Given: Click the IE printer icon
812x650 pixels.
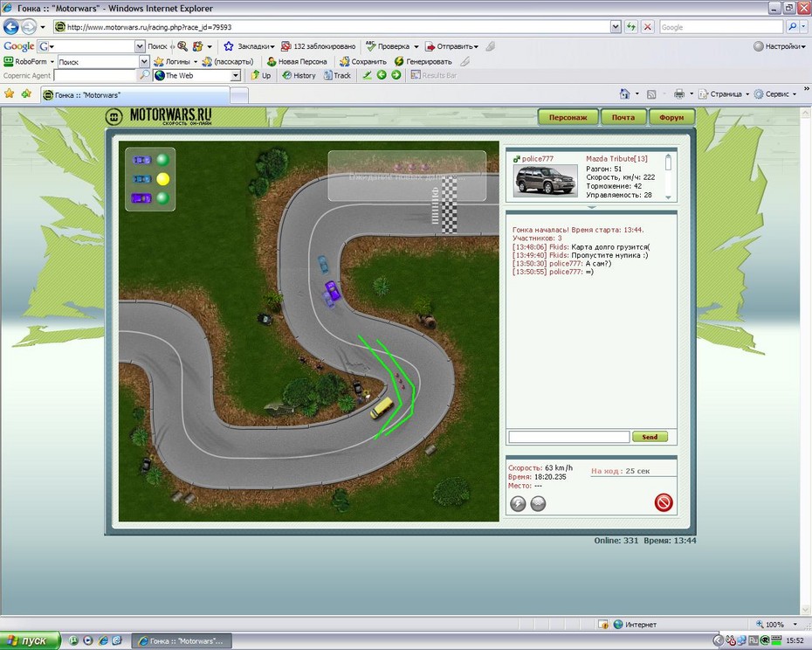Looking at the screenshot, I should click(x=679, y=93).
